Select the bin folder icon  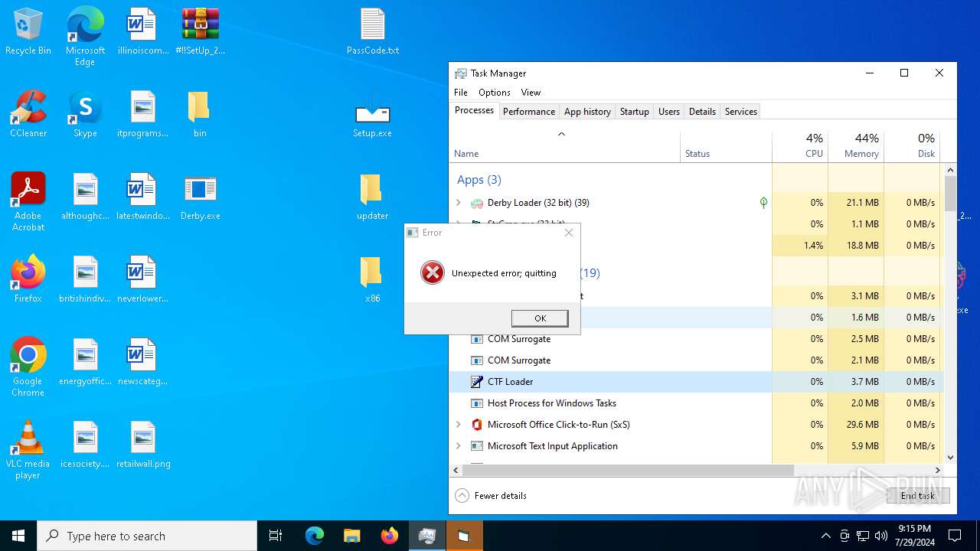click(200, 114)
